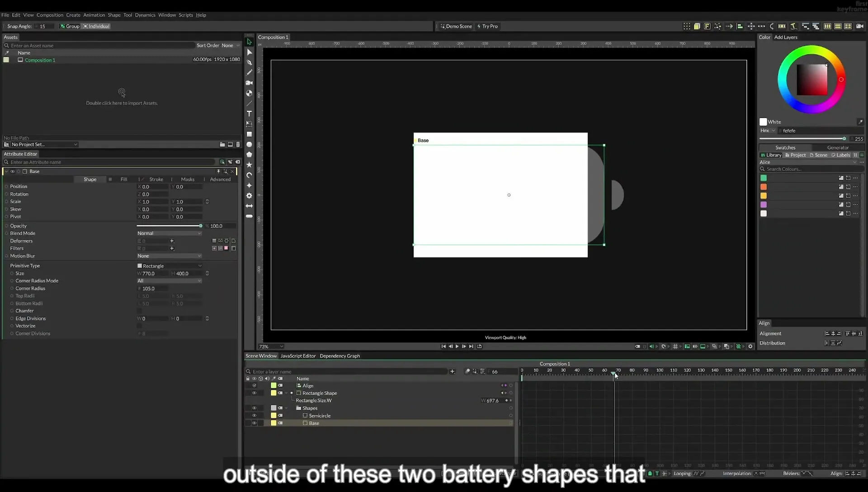Image resolution: width=868 pixels, height=492 pixels.
Task: Open the No Project Set dropdown
Action: [44, 144]
